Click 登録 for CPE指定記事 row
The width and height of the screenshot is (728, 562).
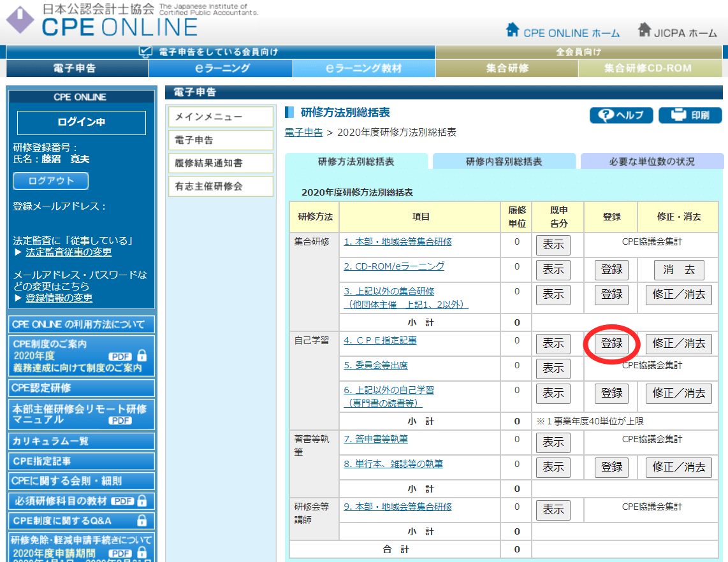pyautogui.click(x=611, y=344)
